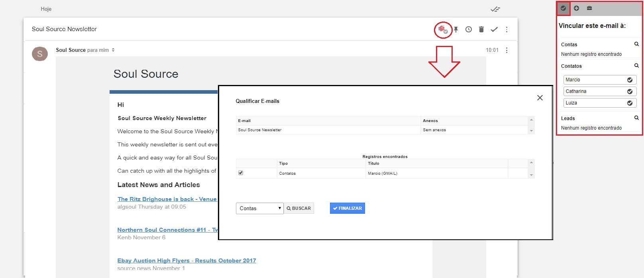Viewport: 644px width, 278px height.
Task: Delete the email using the trash icon
Action: click(481, 30)
